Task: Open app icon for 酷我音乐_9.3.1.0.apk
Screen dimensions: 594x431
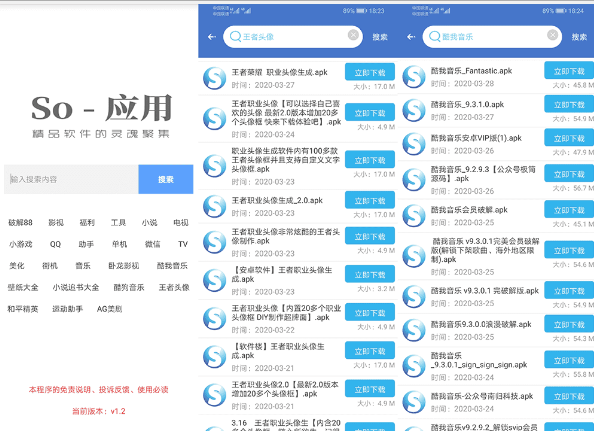Action: click(x=414, y=110)
